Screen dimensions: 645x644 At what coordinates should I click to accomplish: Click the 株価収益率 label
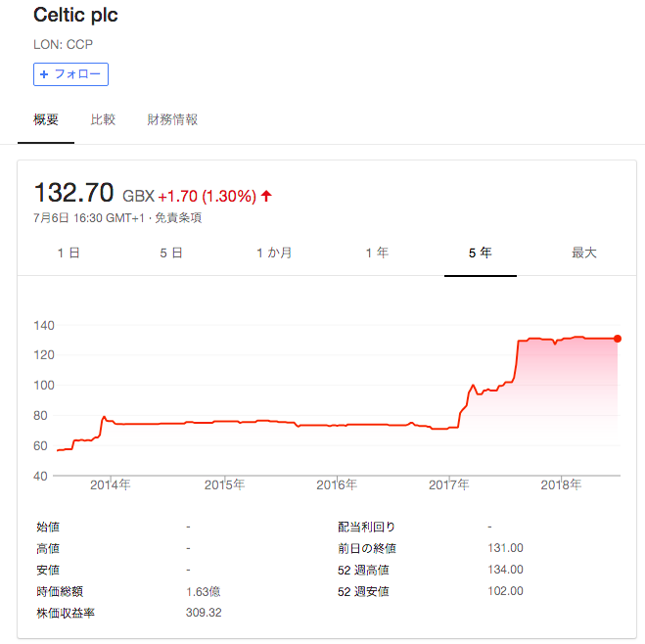(x=66, y=613)
